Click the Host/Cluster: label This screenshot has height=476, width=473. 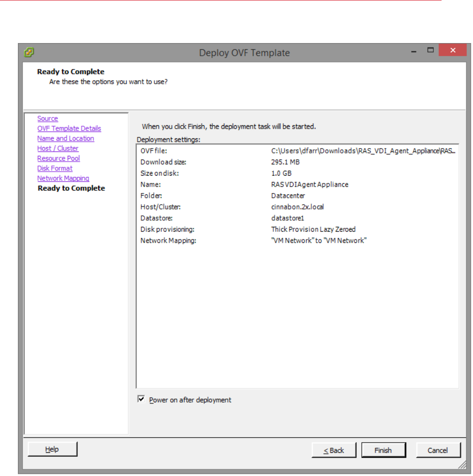(160, 207)
